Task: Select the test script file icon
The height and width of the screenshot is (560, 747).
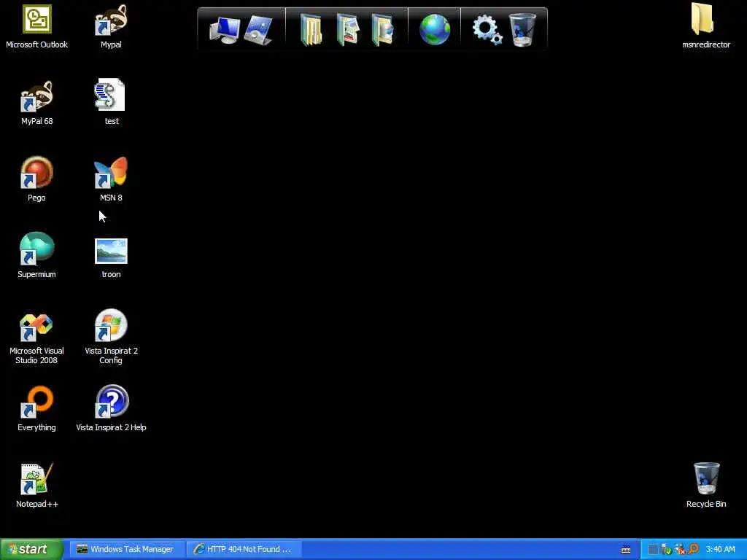Action: coord(110,95)
